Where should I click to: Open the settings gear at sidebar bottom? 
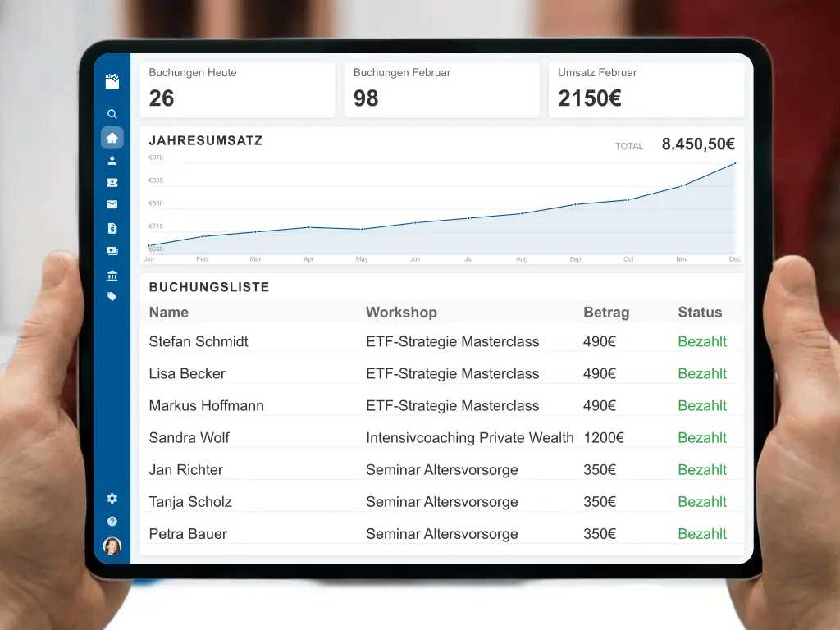click(112, 498)
